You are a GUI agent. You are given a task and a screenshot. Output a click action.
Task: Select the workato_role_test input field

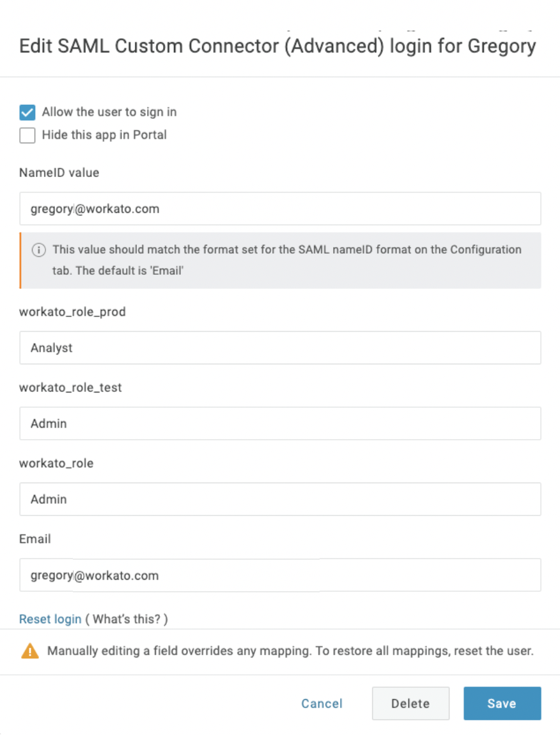coord(280,423)
